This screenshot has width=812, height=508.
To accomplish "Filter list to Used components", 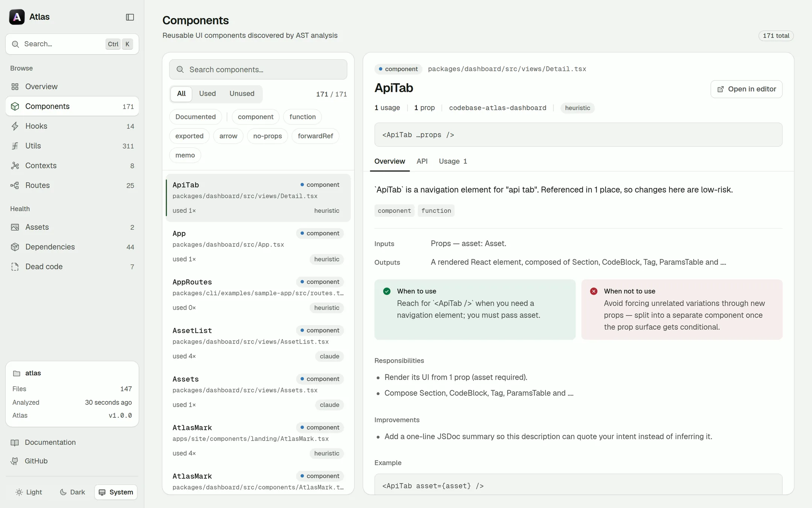I will [x=208, y=94].
